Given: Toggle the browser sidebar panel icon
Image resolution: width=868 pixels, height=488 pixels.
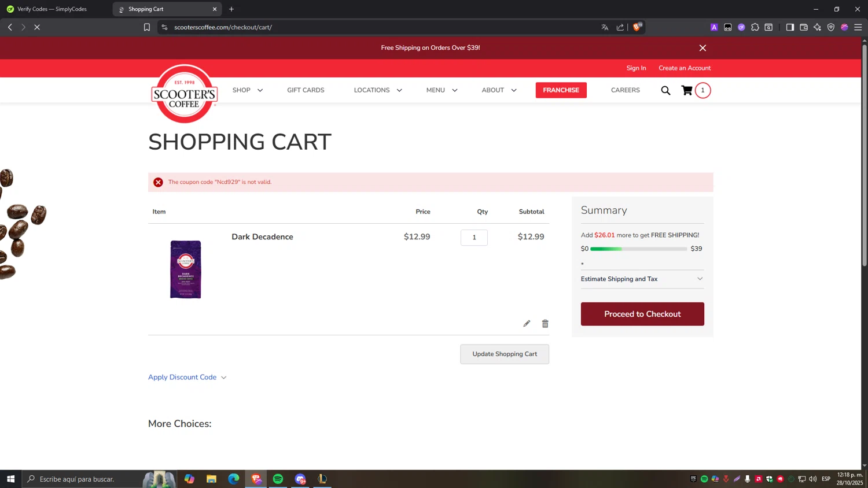Looking at the screenshot, I should pos(790,27).
